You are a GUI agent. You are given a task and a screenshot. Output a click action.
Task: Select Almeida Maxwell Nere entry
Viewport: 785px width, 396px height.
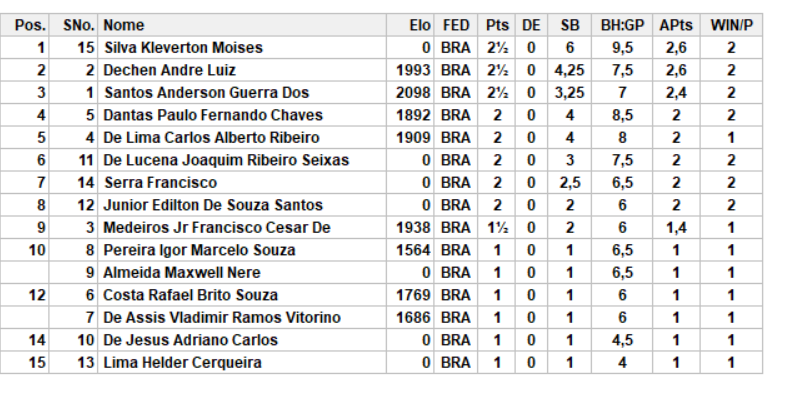182,273
